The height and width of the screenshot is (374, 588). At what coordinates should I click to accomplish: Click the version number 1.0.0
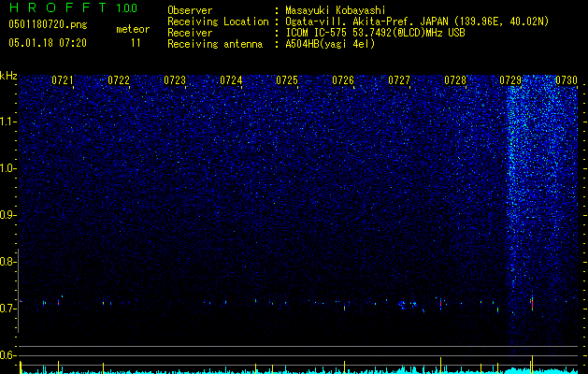click(127, 8)
